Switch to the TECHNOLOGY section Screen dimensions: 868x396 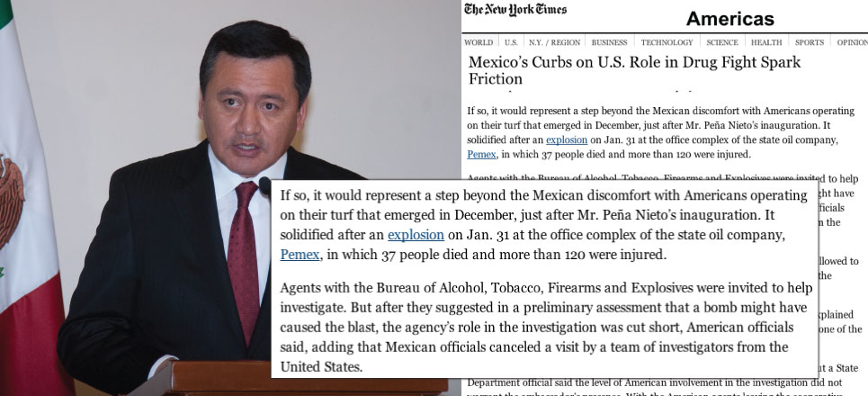point(667,42)
